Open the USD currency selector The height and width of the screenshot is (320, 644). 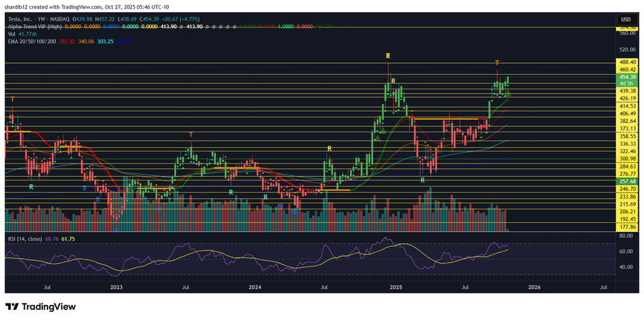click(x=625, y=19)
